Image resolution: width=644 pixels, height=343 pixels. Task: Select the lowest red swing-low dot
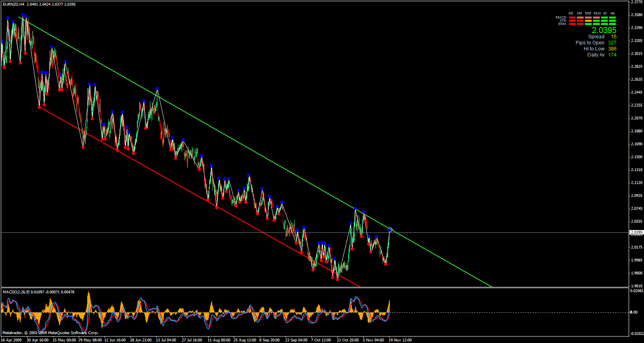tap(337, 280)
